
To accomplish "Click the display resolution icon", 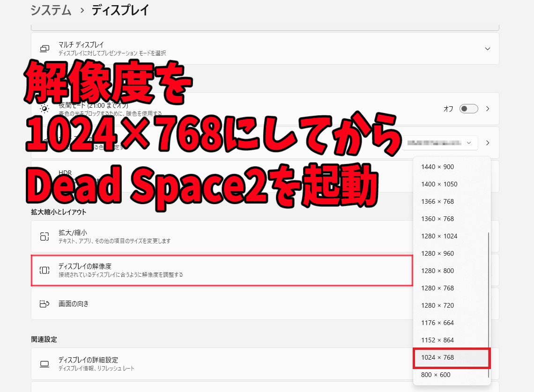I will 44,271.
